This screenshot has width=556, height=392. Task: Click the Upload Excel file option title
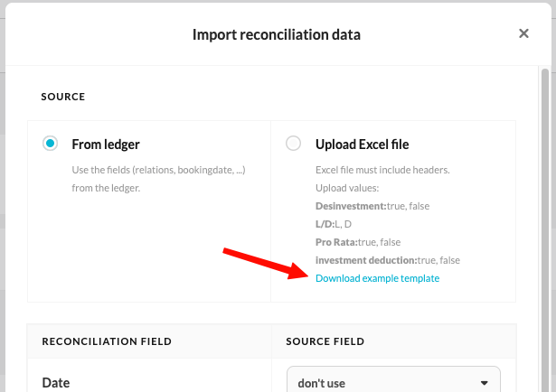tap(363, 144)
